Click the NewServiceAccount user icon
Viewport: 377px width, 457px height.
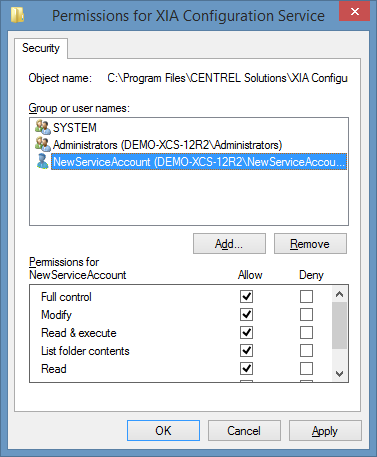tap(43, 161)
